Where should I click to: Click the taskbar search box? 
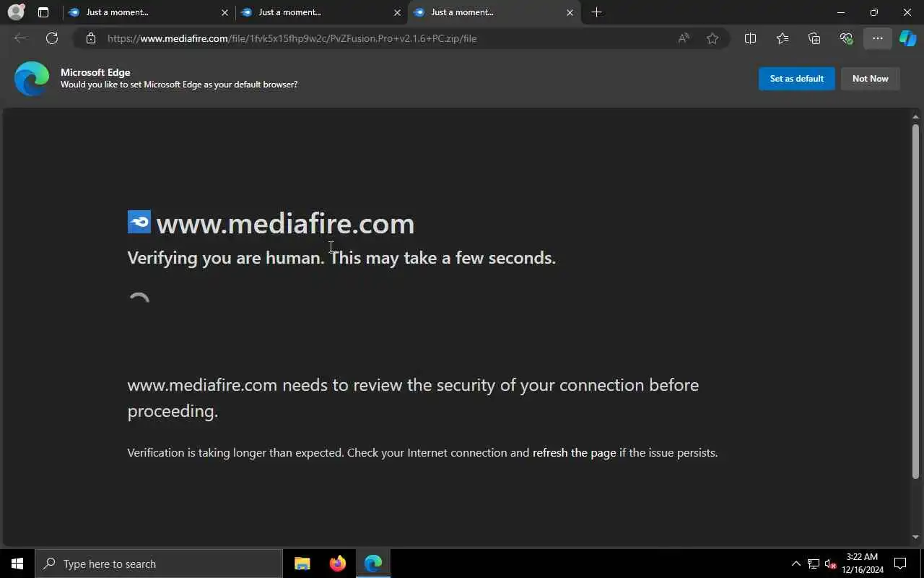[159, 564]
